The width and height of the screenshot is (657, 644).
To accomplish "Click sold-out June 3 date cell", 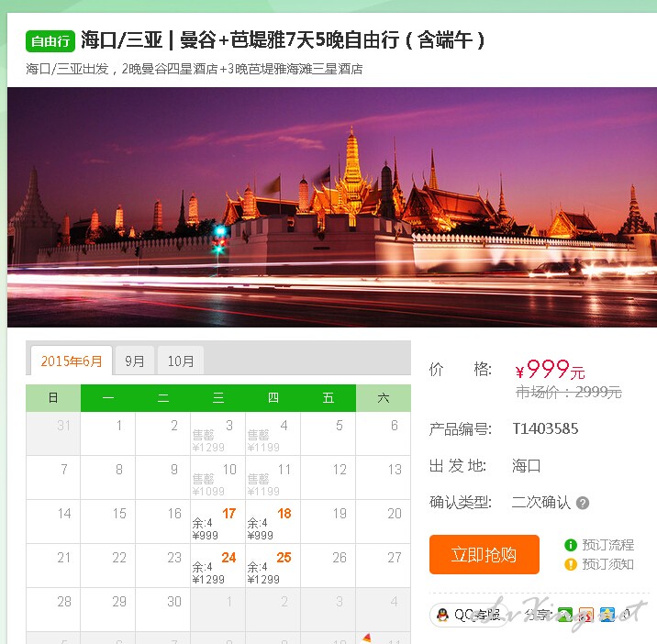I will 217,434.
